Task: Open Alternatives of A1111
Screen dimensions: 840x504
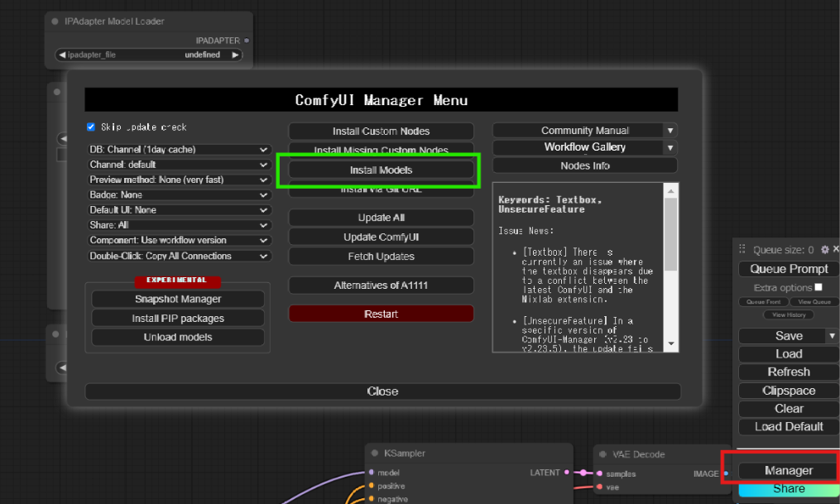Action: point(381,286)
